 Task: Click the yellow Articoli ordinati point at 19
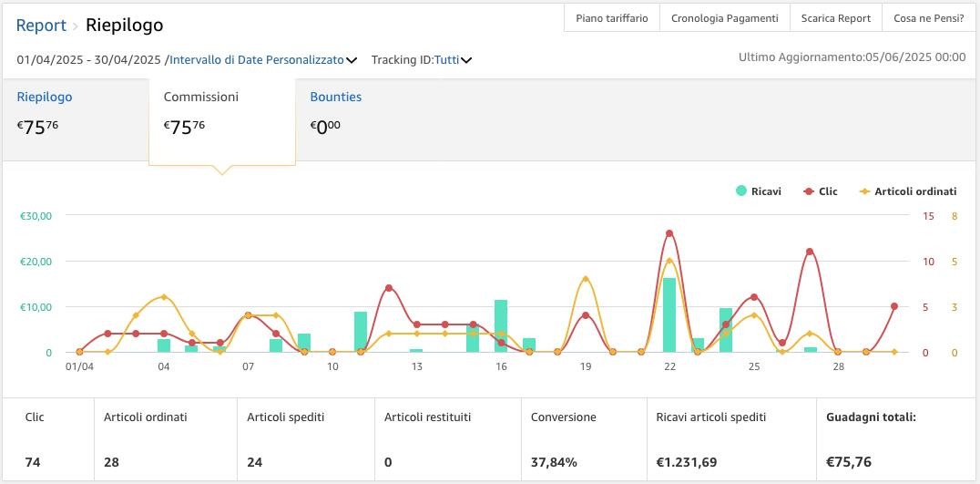585,279
